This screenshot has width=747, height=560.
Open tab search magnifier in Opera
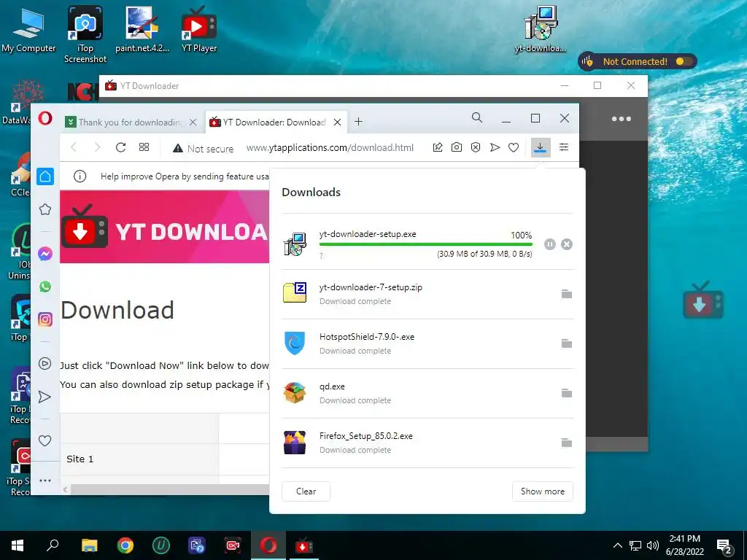point(477,117)
